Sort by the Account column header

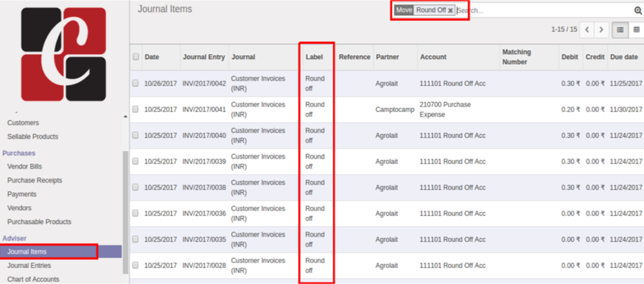[433, 57]
